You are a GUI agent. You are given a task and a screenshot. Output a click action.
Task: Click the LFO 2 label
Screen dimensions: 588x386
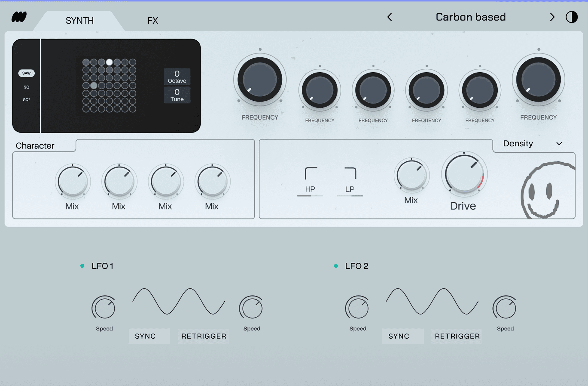[x=356, y=266]
